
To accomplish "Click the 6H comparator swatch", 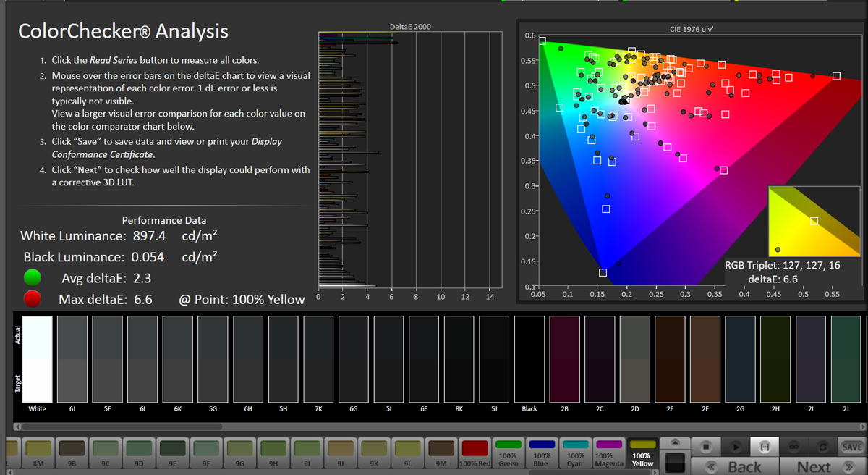I will point(248,359).
